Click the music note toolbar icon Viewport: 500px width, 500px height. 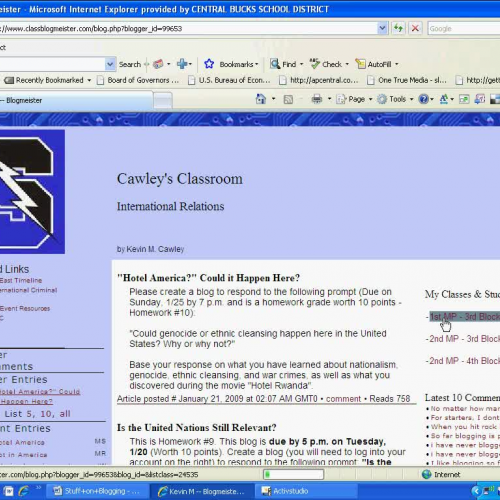click(480, 99)
